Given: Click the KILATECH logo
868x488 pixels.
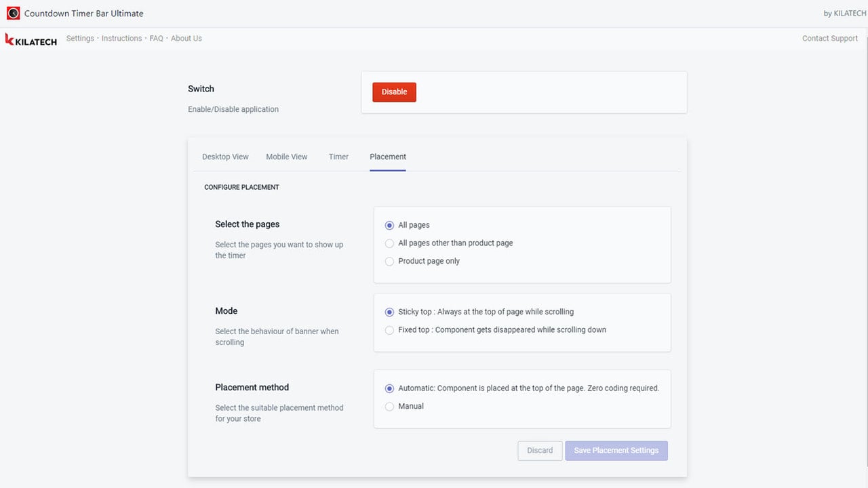Looking at the screenshot, I should (31, 40).
